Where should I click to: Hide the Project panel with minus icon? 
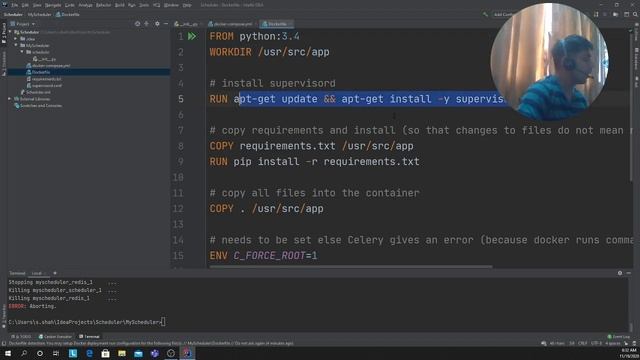(x=166, y=24)
